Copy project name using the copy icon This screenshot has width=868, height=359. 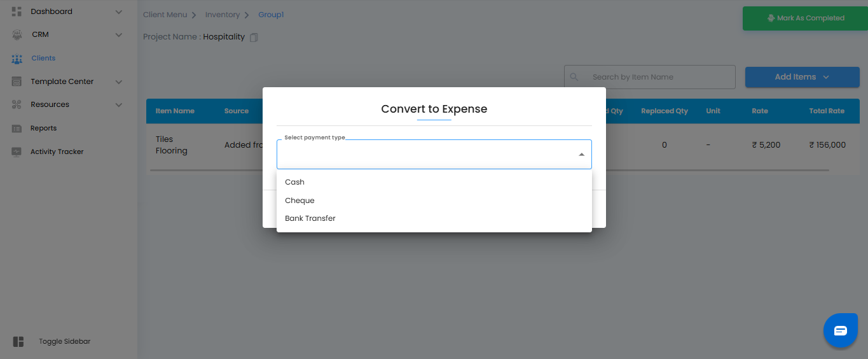(254, 38)
